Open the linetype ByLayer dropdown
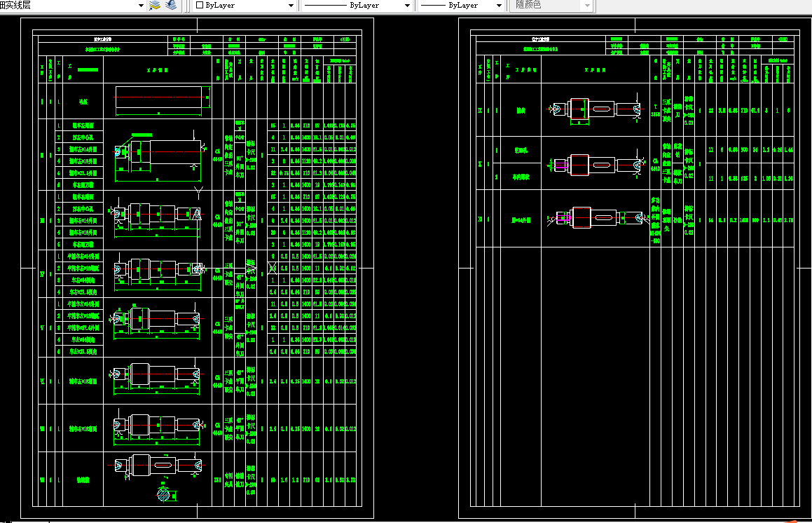 click(407, 6)
